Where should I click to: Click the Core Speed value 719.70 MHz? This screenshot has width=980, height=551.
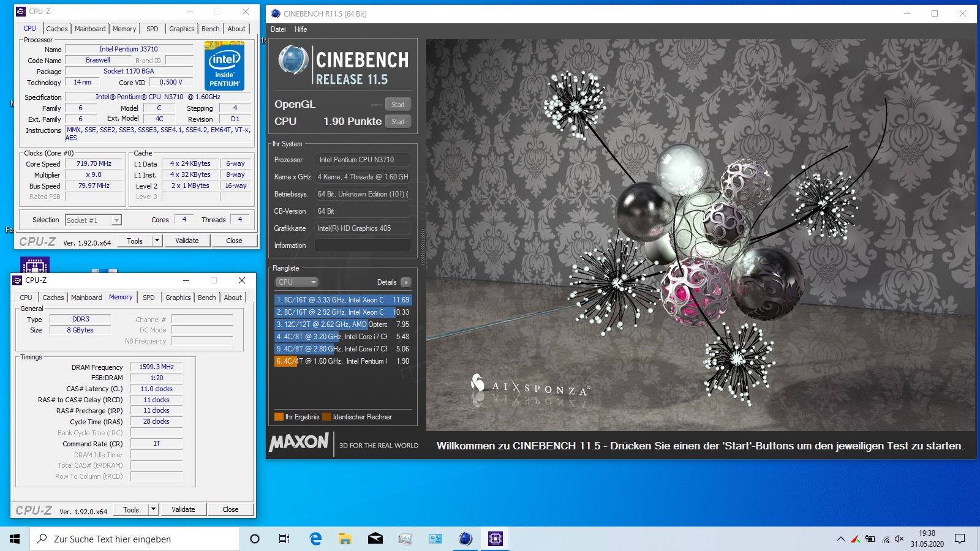(94, 164)
